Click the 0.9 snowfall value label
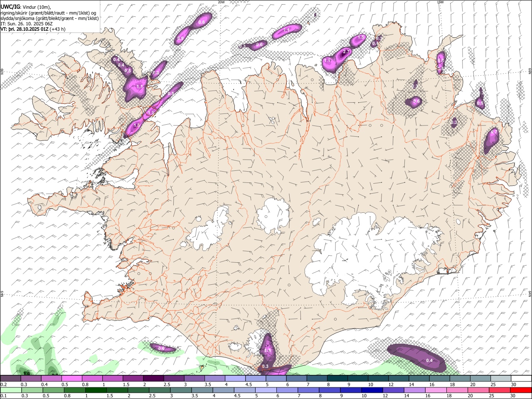Image resolution: width=532 pixels, height=399 pixels. pyautogui.click(x=180, y=39)
